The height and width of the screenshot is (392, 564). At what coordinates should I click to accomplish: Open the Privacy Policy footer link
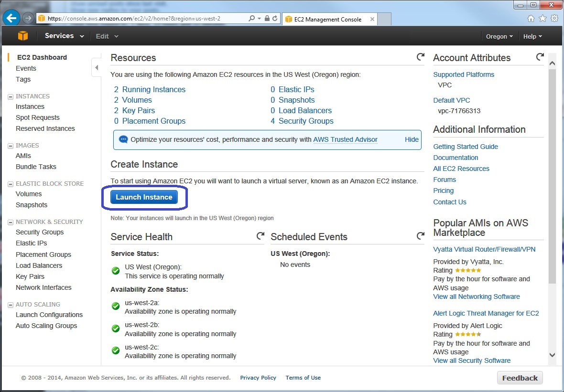point(258,378)
